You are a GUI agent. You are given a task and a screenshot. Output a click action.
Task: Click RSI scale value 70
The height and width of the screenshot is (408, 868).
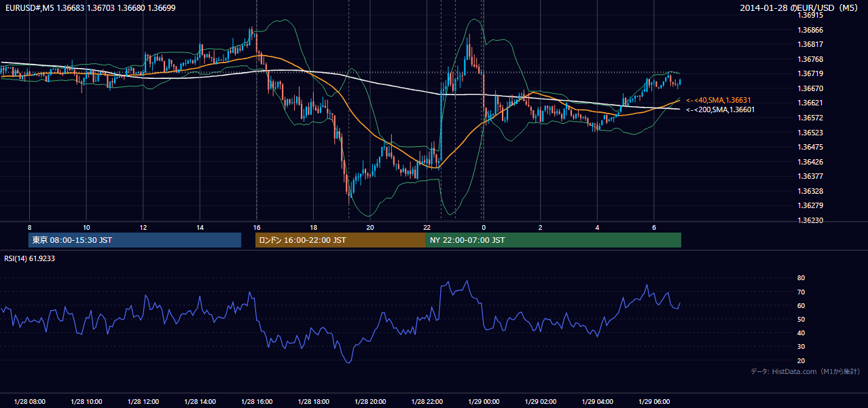(x=801, y=292)
